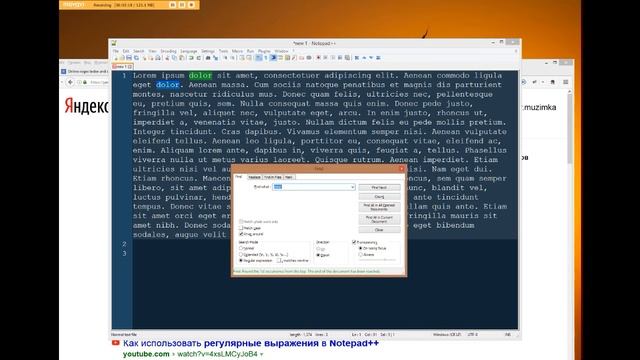The height and width of the screenshot is (360, 640).
Task: Switch to the Replace tab in Find dialog
Action: coord(254,177)
